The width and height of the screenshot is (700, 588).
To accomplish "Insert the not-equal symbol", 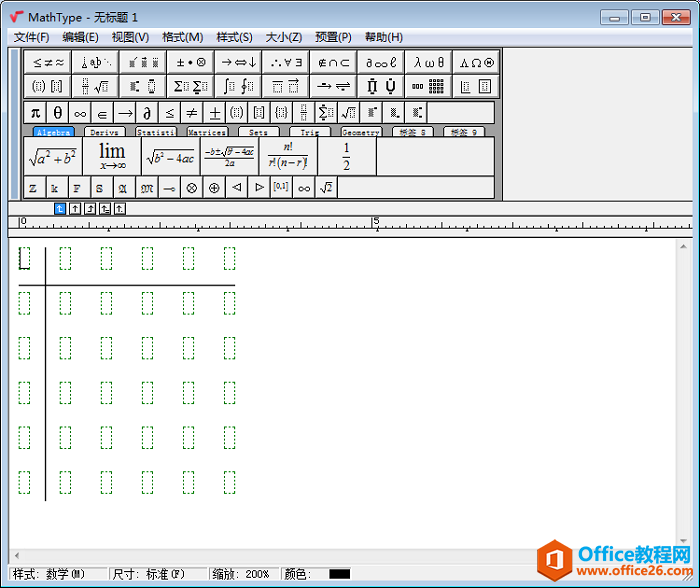I will click(x=192, y=113).
